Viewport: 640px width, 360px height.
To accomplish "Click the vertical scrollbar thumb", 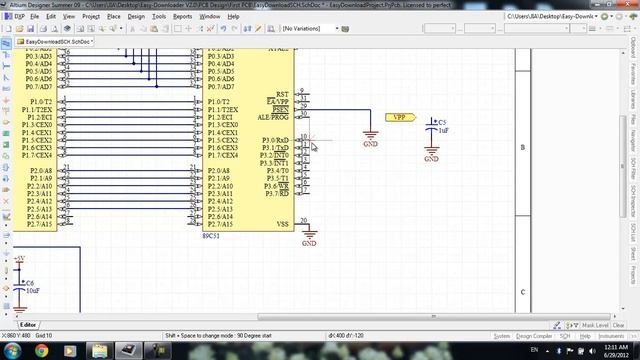I will [622, 167].
